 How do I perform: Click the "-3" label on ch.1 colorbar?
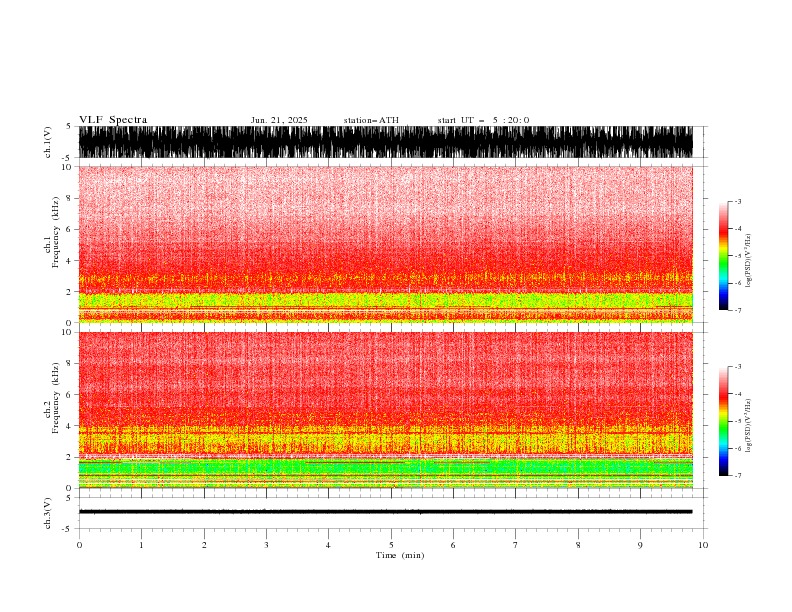pos(738,201)
